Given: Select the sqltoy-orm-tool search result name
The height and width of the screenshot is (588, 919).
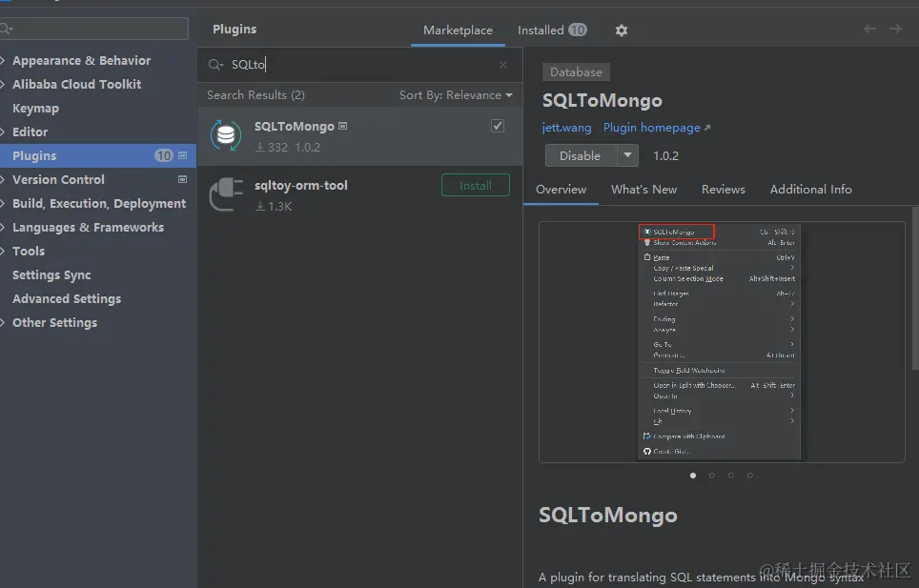Looking at the screenshot, I should (300, 185).
